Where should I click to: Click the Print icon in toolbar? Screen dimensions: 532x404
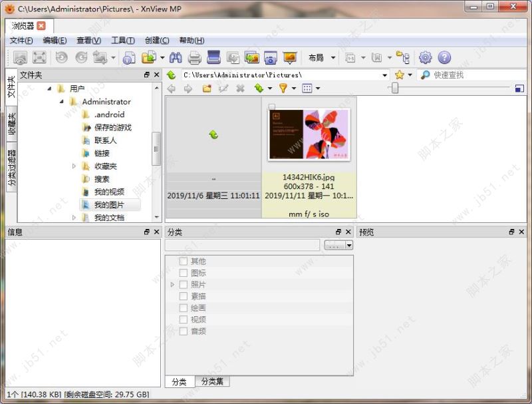pos(194,58)
